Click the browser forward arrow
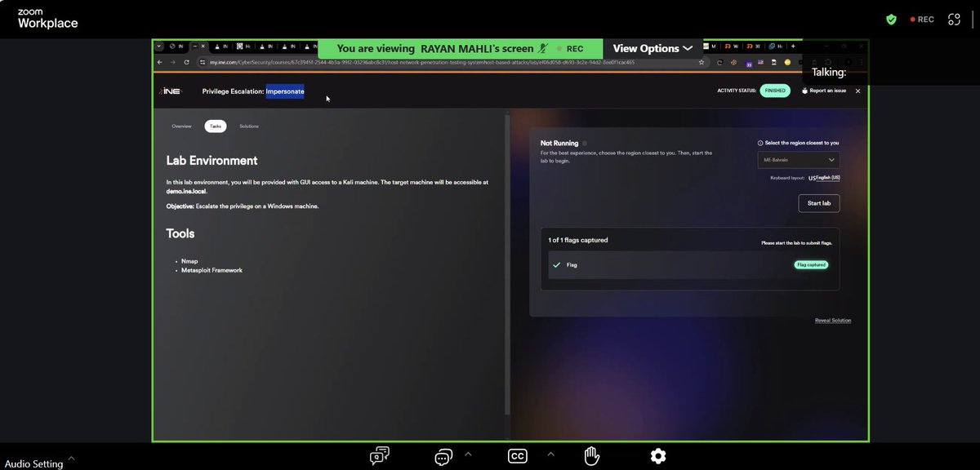 [x=172, y=62]
